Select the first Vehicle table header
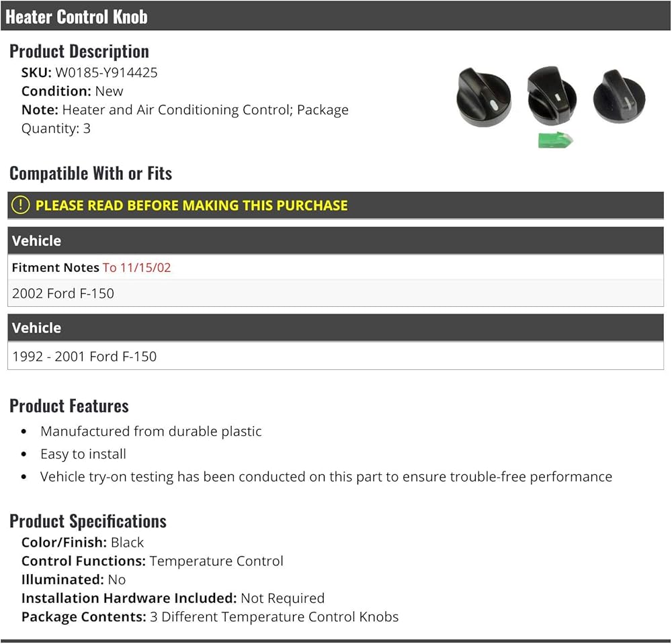Image resolution: width=672 pixels, height=644 pixels. tap(335, 240)
